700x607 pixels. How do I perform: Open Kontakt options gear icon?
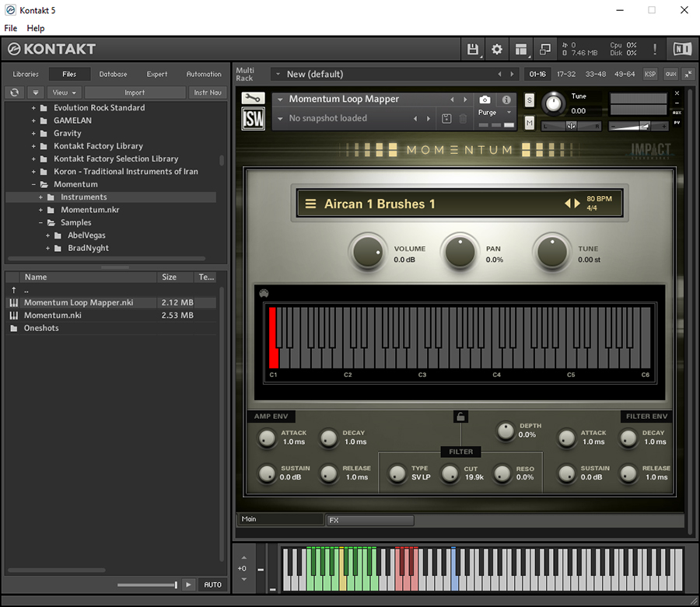[496, 49]
